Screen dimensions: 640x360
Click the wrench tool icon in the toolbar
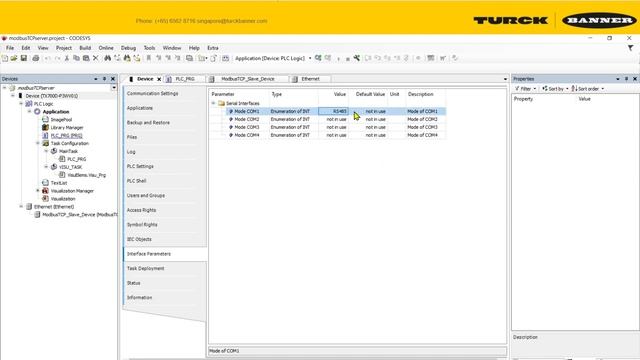(x=357, y=58)
